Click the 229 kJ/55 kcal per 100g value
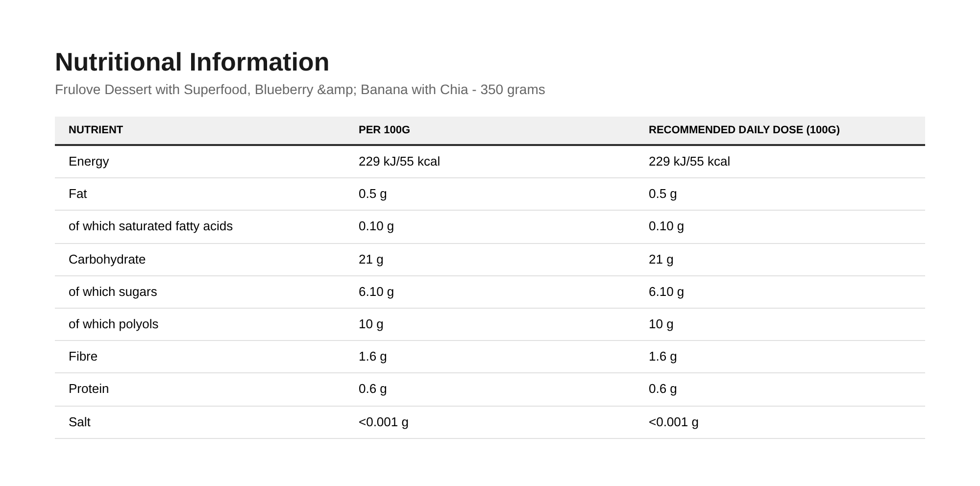The height and width of the screenshot is (486, 980). tap(399, 162)
